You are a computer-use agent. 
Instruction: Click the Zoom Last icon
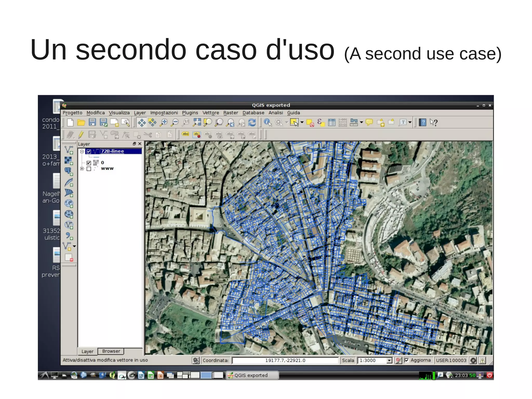pos(230,122)
